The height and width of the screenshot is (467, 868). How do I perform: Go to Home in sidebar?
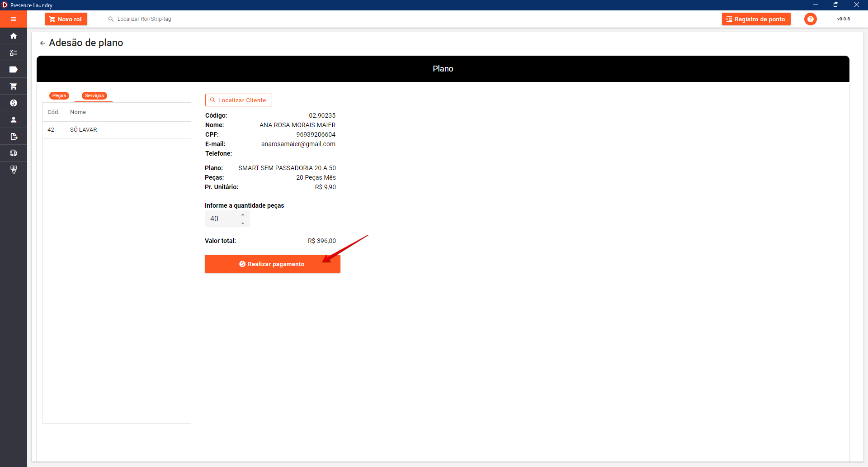pos(14,36)
